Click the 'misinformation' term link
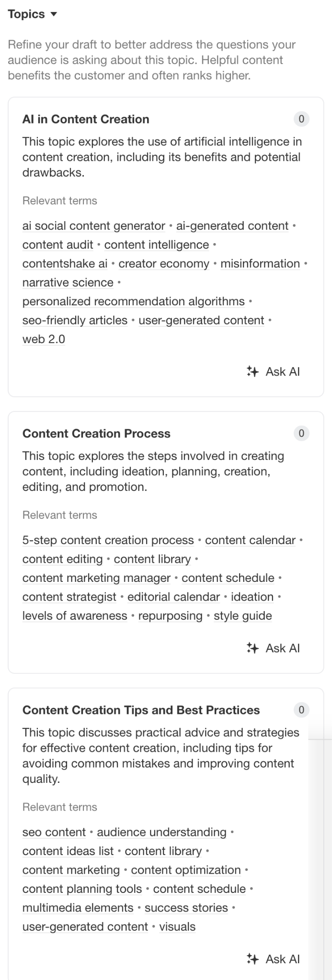This screenshot has height=980, width=332. [x=260, y=264]
